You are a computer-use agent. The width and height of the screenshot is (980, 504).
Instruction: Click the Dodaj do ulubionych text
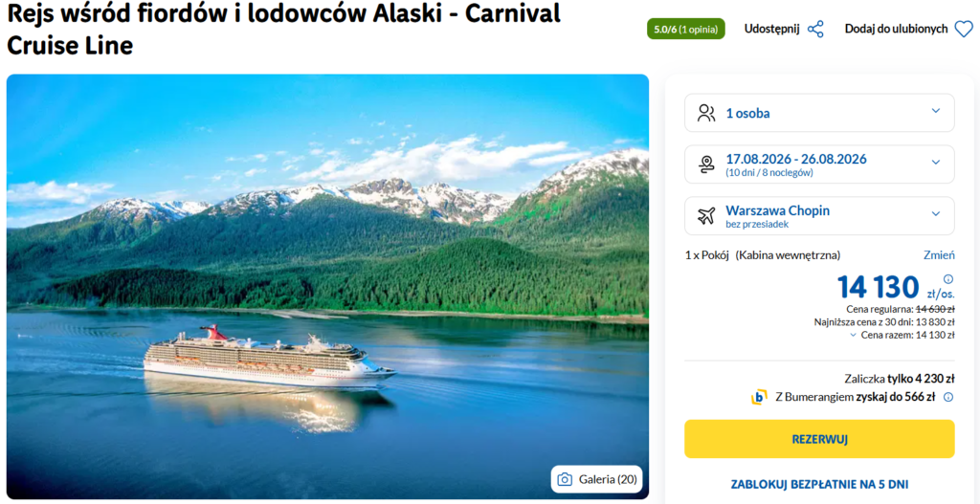896,29
